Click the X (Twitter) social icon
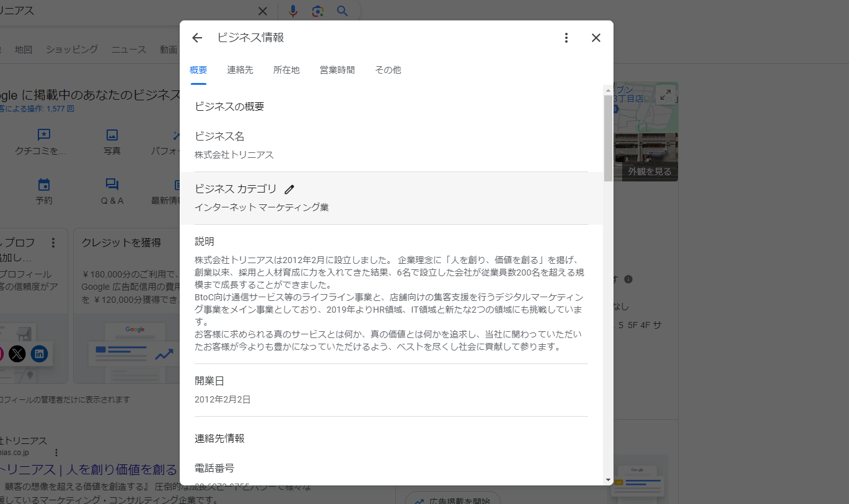Viewport: 849px width, 504px height. 17,354
